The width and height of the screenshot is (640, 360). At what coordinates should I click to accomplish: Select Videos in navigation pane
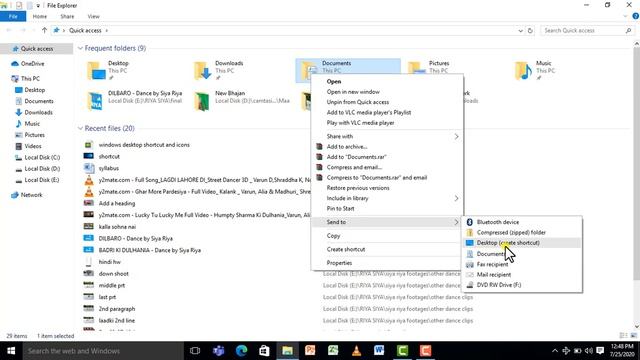point(33,146)
